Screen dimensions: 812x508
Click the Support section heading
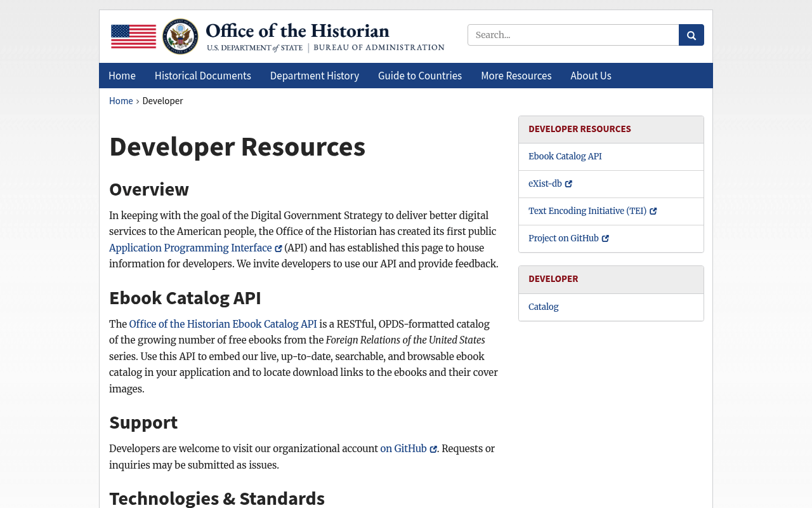pos(143,422)
